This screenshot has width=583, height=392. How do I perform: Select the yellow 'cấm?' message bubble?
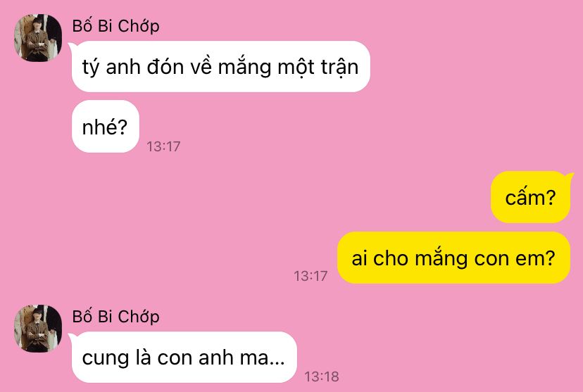[531, 197]
